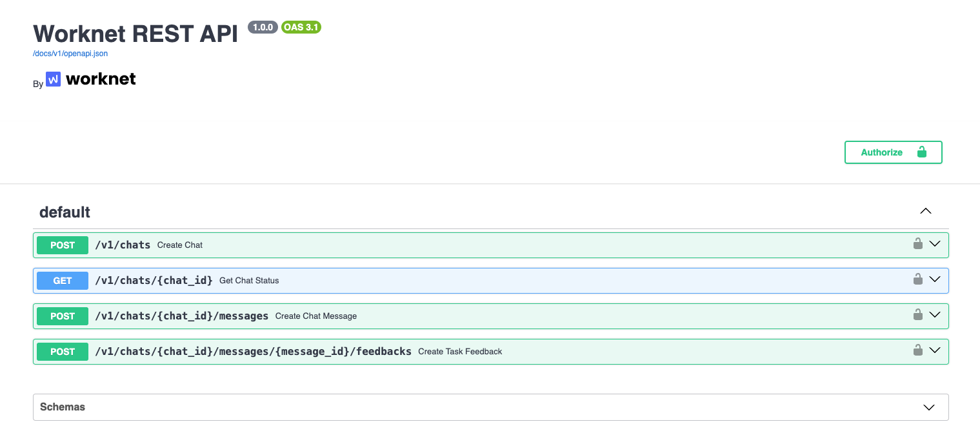Click the Worknet REST API title
Image resolution: width=980 pixels, height=444 pixels.
pyautogui.click(x=135, y=34)
